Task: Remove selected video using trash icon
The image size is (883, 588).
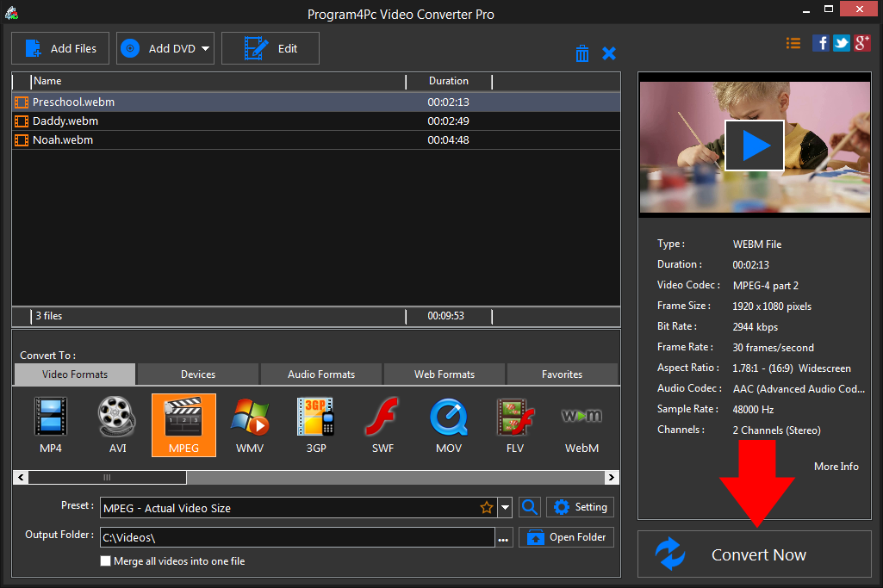Action: click(x=581, y=53)
